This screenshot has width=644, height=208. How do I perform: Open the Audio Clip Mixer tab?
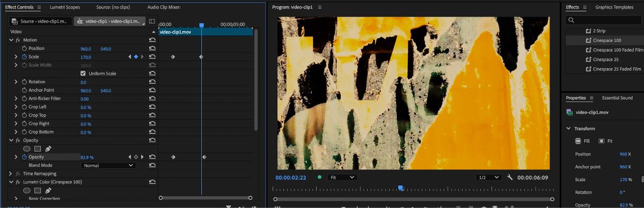click(164, 8)
